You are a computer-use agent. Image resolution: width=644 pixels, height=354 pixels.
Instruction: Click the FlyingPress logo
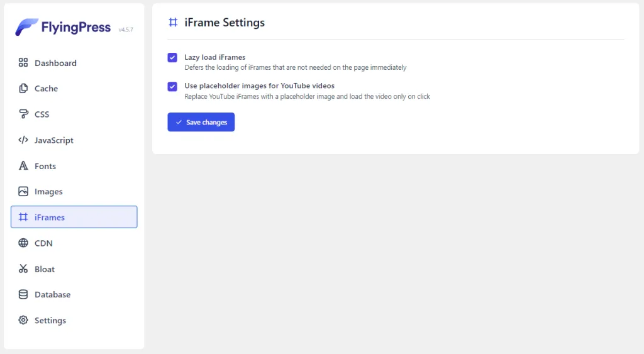(x=63, y=27)
